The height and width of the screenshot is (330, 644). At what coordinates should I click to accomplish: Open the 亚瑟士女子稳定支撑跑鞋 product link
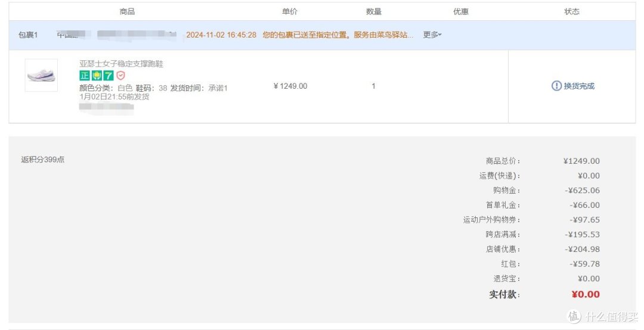pos(121,64)
